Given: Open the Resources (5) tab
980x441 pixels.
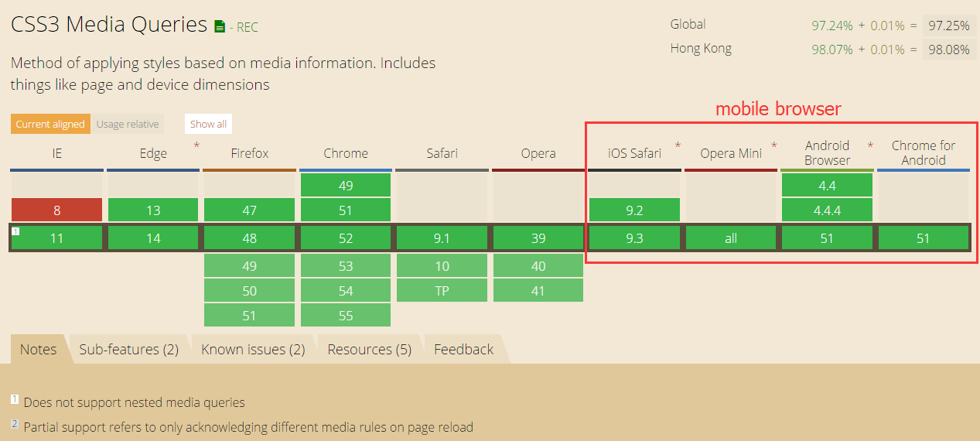Looking at the screenshot, I should click(x=369, y=350).
